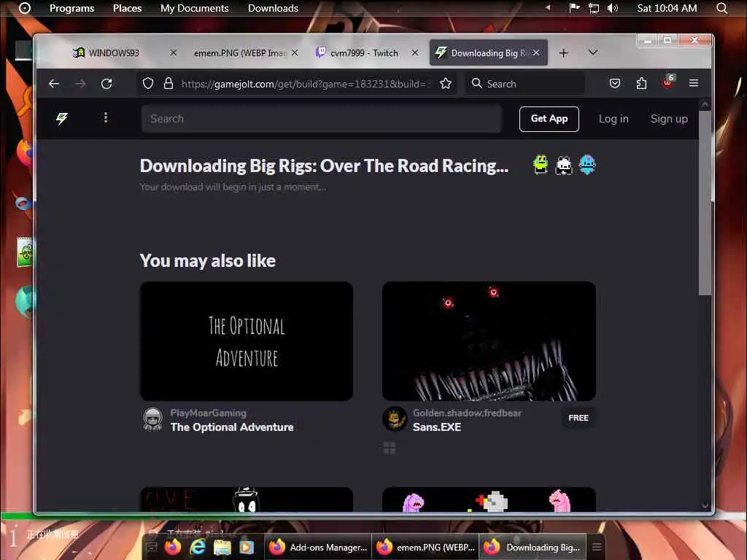
Task: Click the flag notification tray icon
Action: [575, 7]
